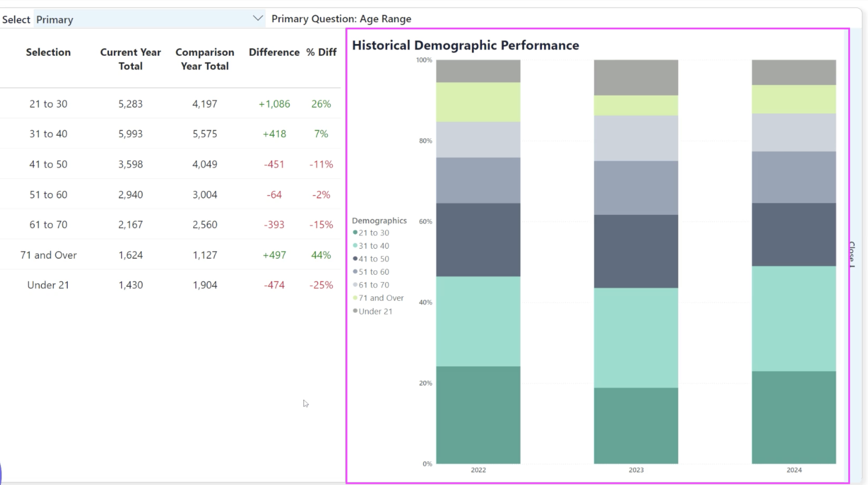Click 2023 bar's gray Under 21 top segment
Image resolution: width=868 pixels, height=485 pixels.
(636, 77)
